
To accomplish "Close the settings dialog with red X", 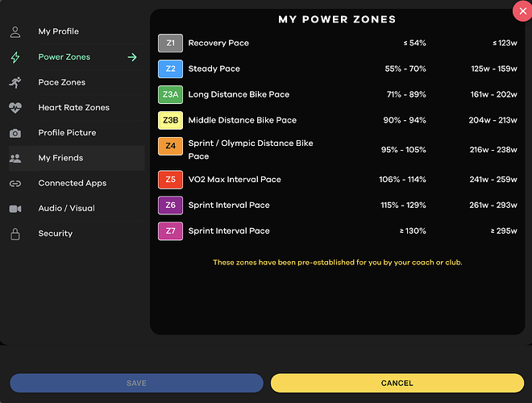I will point(523,11).
